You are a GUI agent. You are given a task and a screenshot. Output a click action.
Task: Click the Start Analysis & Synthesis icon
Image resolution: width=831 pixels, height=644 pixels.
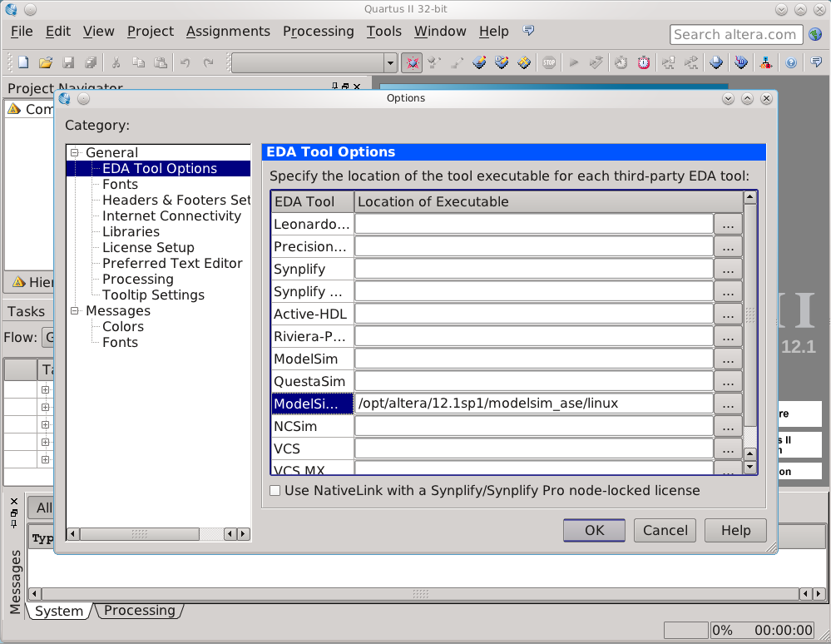pos(596,62)
